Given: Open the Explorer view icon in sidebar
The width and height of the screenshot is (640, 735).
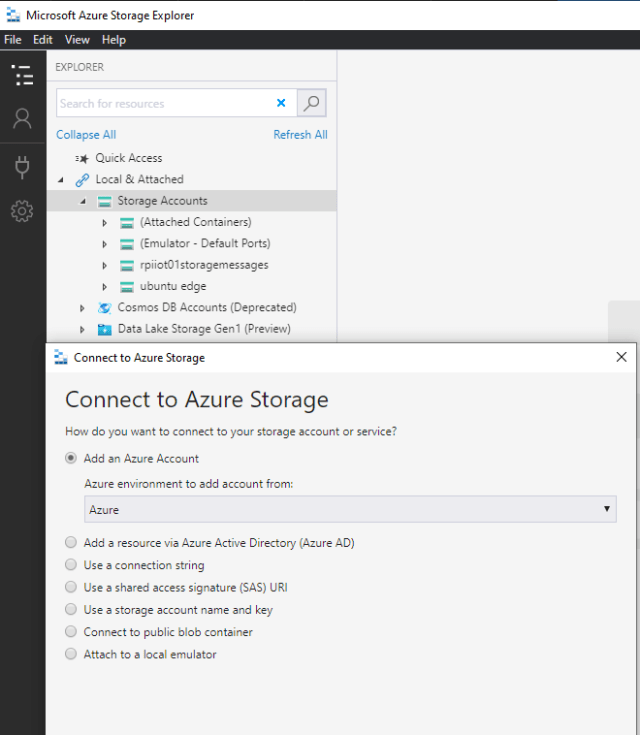Looking at the screenshot, I should (x=22, y=75).
